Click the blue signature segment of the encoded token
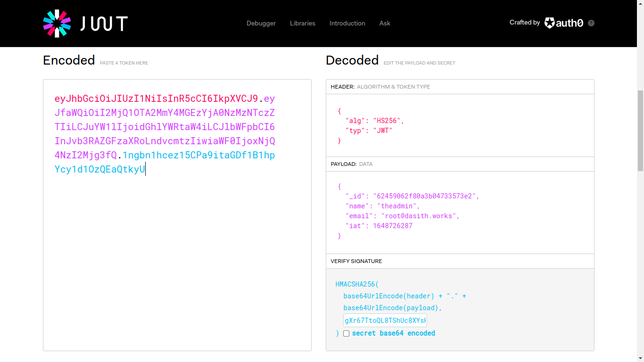 coord(198,156)
